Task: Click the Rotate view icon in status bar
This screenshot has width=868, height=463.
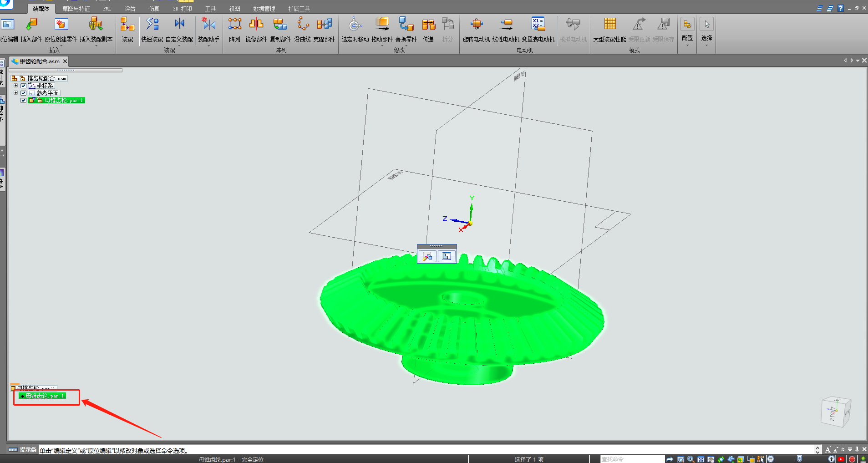Action: tap(721, 459)
